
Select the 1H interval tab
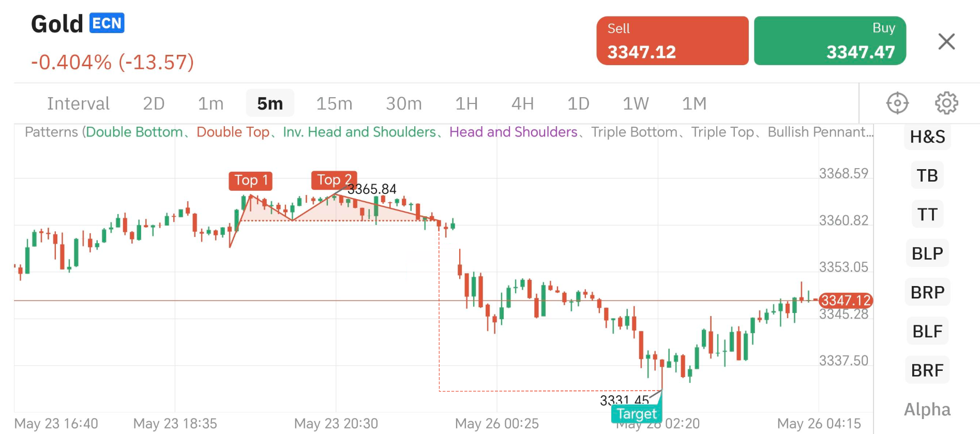click(466, 103)
